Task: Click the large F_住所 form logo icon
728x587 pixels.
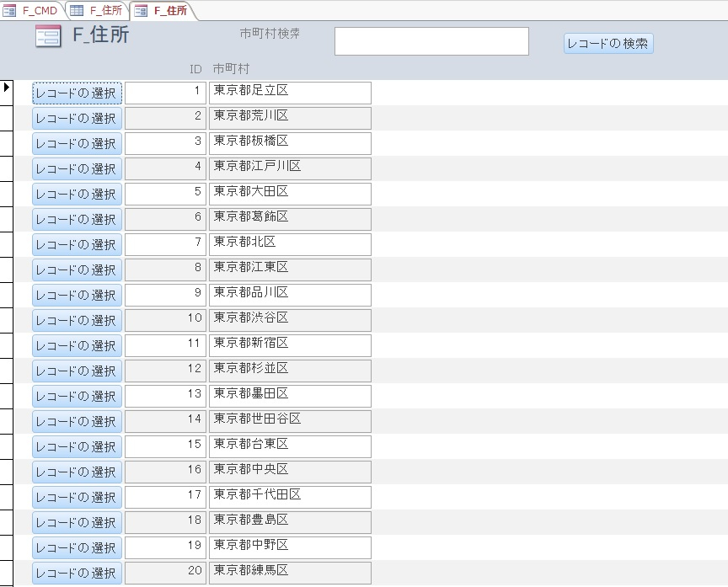Action: point(46,36)
